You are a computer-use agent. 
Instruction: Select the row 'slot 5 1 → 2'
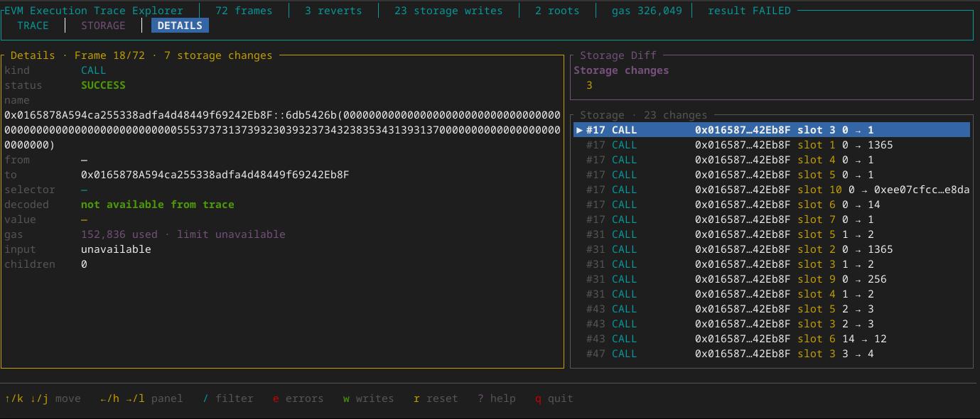pyautogui.click(x=772, y=234)
